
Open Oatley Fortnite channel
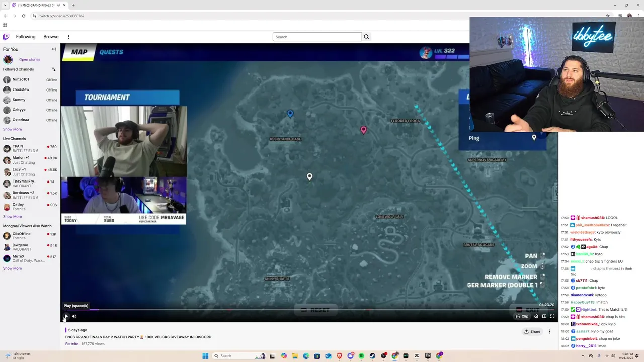click(x=30, y=207)
